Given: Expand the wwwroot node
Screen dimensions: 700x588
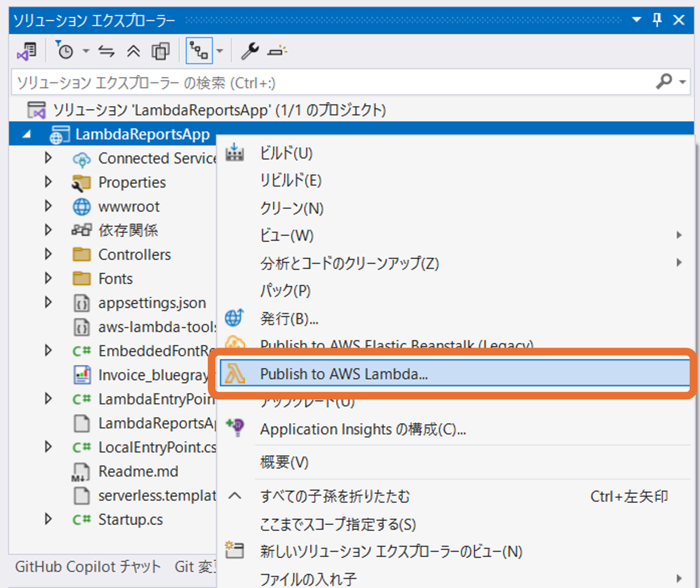Looking at the screenshot, I should pyautogui.click(x=48, y=206).
